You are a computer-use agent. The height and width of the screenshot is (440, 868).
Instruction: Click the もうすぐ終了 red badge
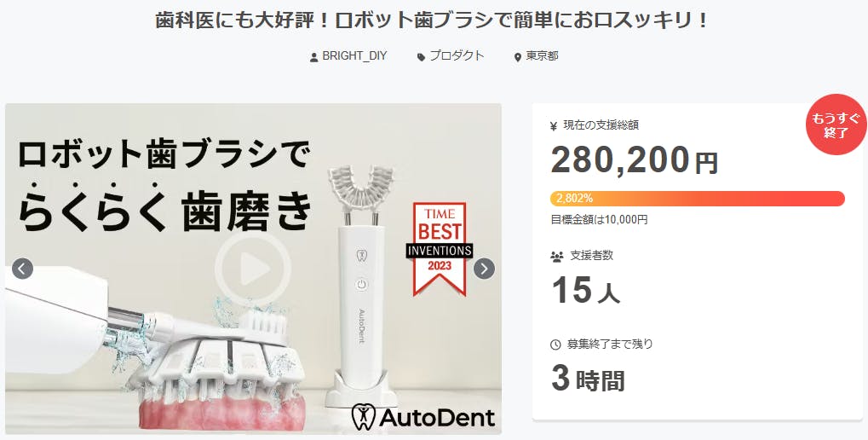[x=836, y=124]
